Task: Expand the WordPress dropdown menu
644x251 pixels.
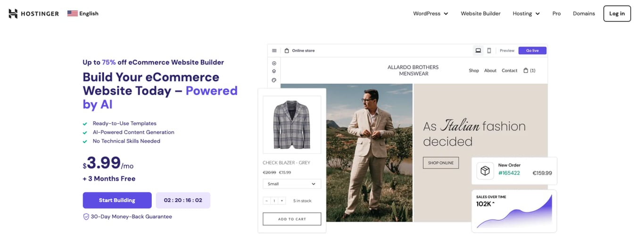Action: 430,14
